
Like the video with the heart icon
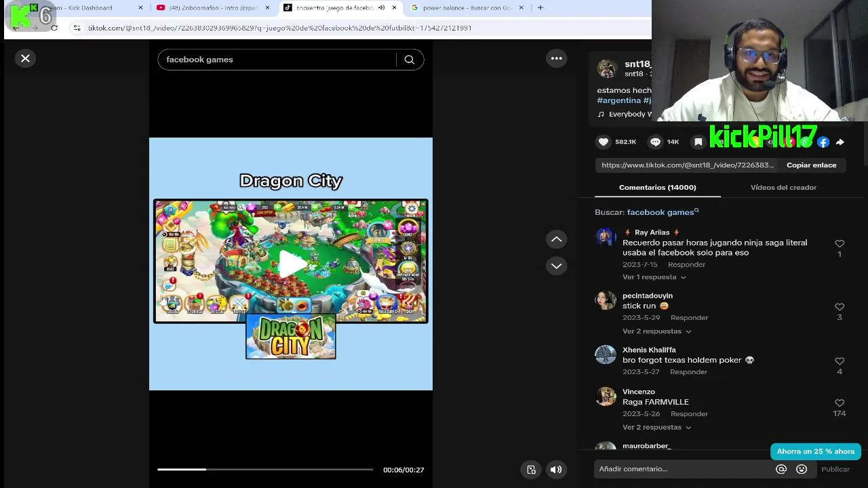pyautogui.click(x=604, y=142)
